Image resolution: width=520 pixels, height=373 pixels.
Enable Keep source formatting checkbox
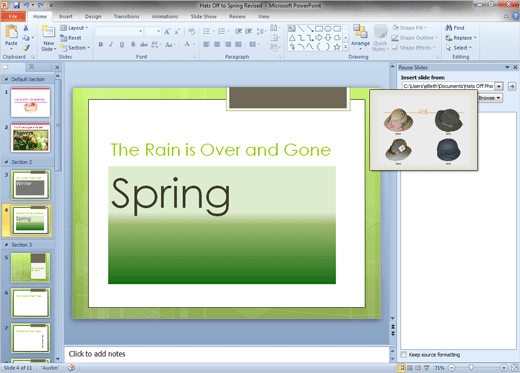404,355
